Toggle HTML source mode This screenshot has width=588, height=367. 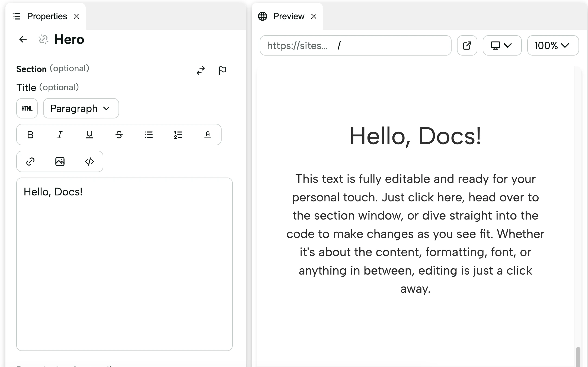27,108
